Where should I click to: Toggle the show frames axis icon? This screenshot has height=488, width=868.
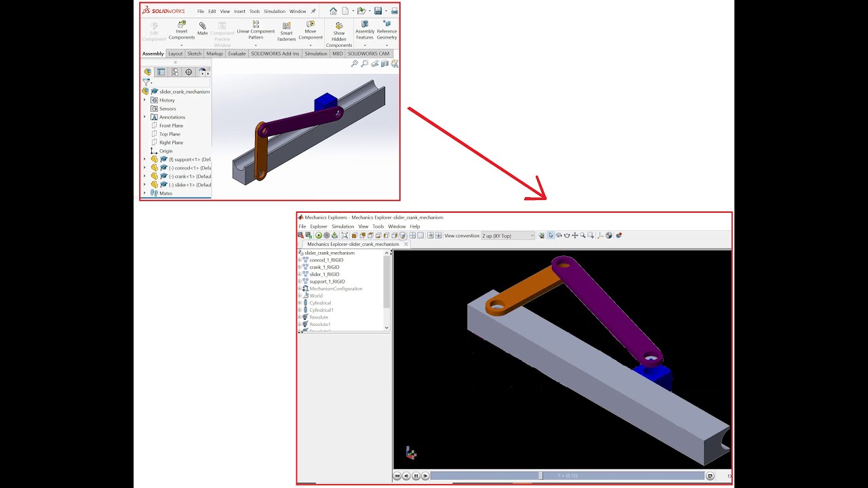600,236
